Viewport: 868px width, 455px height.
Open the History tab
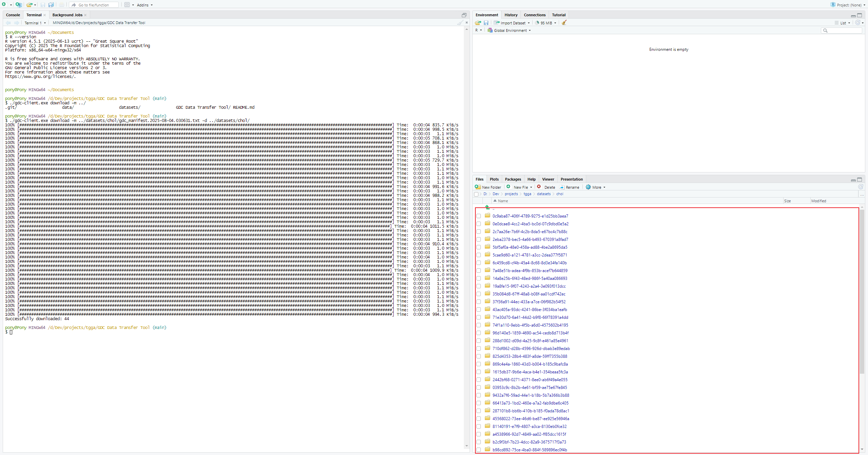pos(511,15)
